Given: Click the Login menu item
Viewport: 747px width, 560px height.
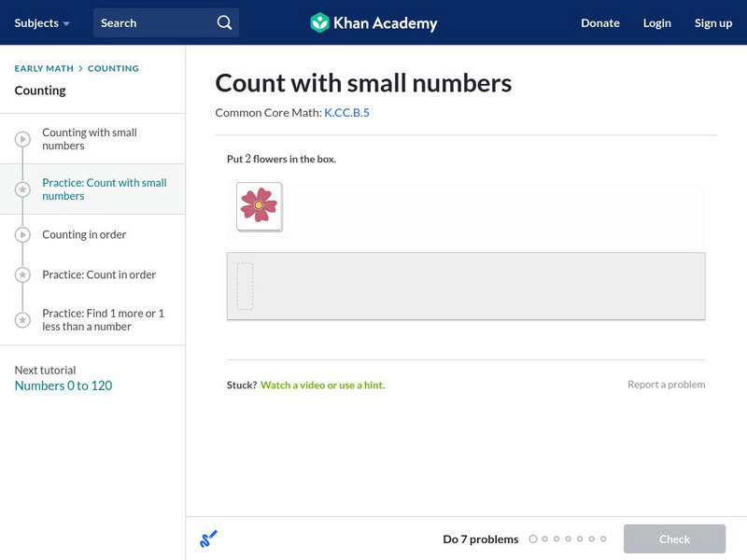Looking at the screenshot, I should tap(656, 22).
